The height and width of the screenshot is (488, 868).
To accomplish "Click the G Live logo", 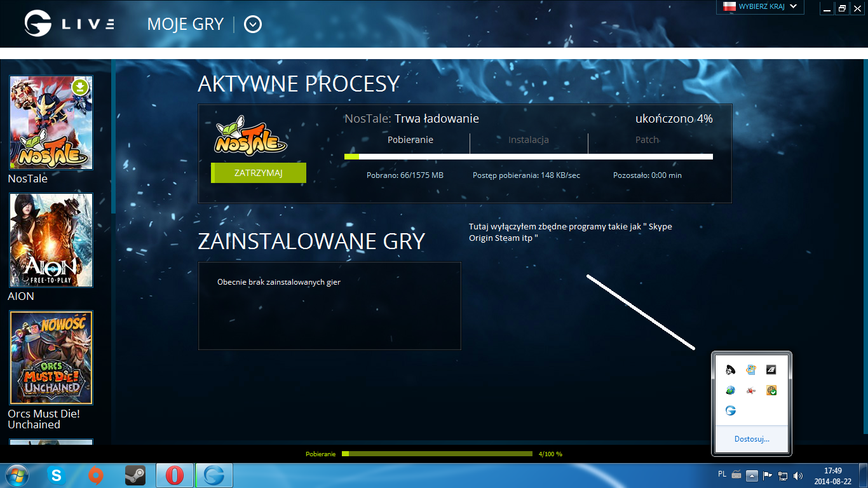I will point(69,24).
